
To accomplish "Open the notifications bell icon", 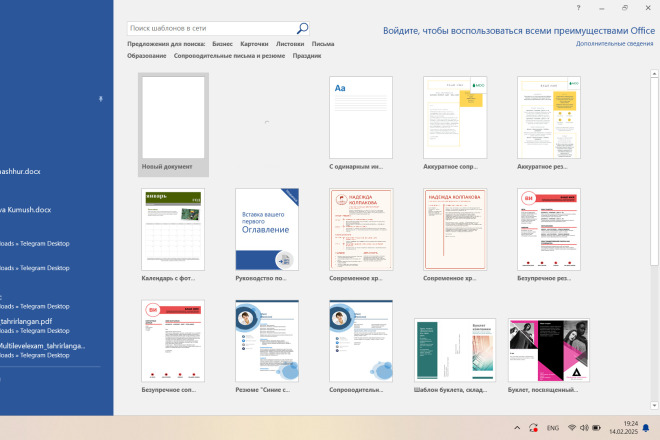I will (646, 428).
